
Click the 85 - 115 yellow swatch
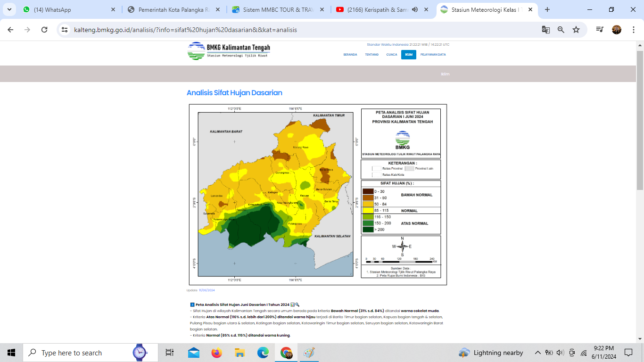pyautogui.click(x=368, y=210)
